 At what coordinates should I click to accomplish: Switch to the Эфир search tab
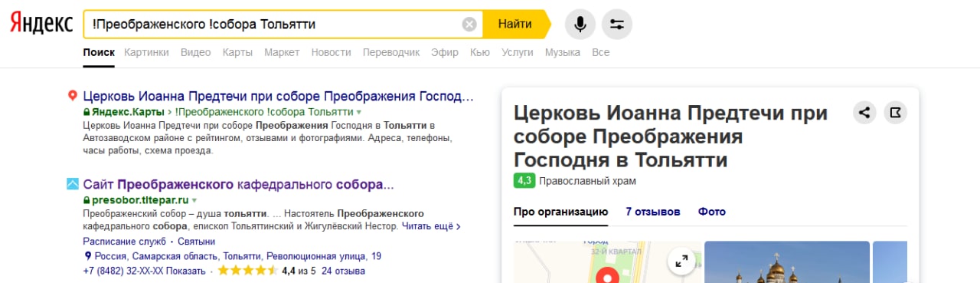coord(445,52)
